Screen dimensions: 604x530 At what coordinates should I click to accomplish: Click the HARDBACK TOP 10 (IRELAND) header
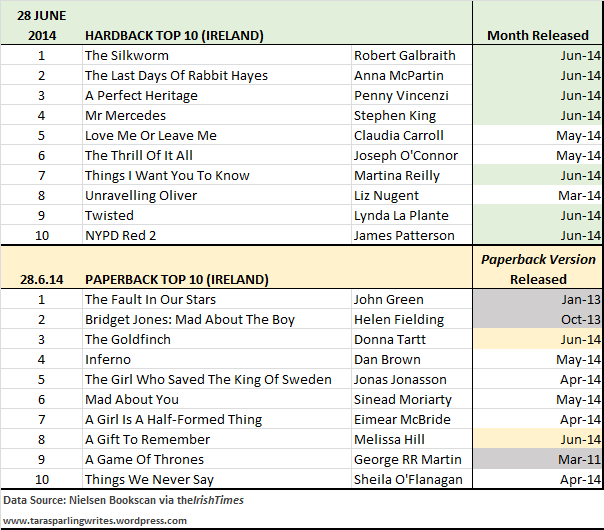click(174, 36)
